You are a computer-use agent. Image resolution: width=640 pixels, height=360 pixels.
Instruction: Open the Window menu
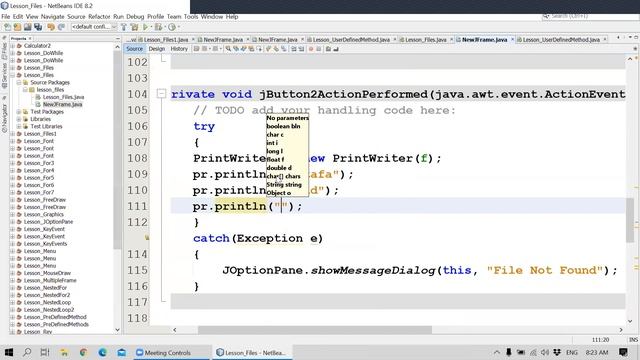212,17
